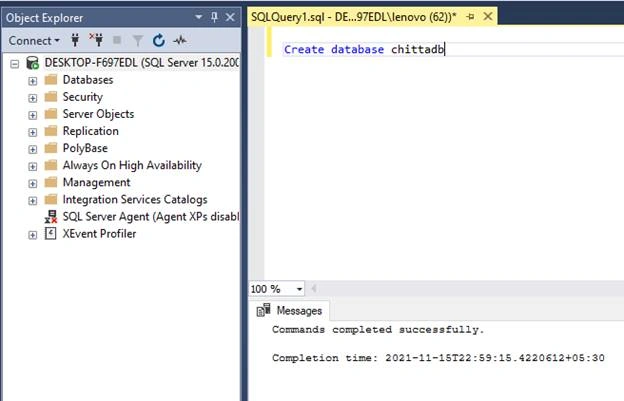Screen dimensions: 624x401
Task: Expand the Databases node
Action: 33,81
